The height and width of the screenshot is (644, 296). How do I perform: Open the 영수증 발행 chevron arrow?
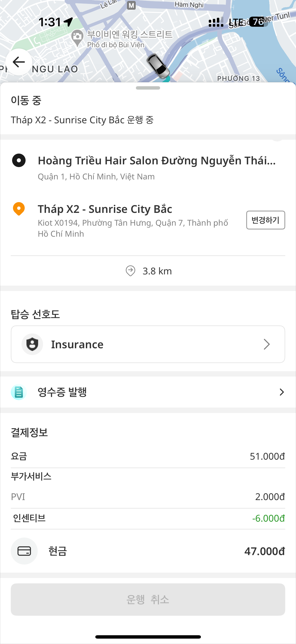click(x=282, y=392)
